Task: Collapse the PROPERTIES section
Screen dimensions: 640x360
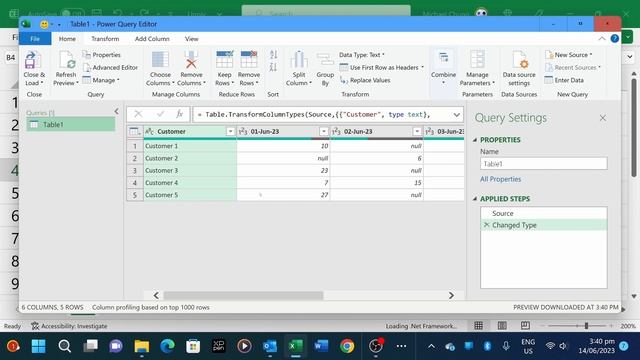Action: click(x=475, y=140)
